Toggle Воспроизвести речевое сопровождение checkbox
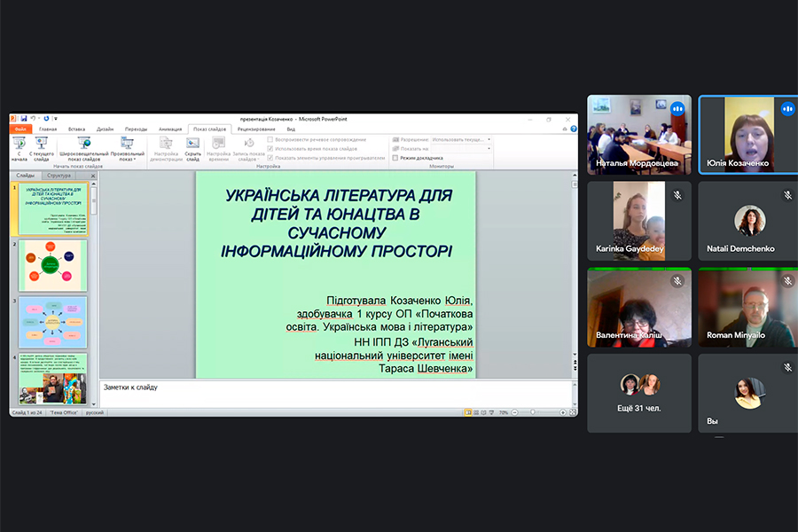Viewport: 798px width, 532px height. coord(270,139)
